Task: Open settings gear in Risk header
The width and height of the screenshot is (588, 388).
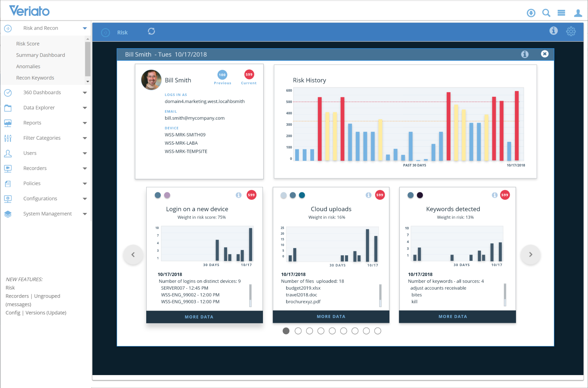Action: coord(571,31)
